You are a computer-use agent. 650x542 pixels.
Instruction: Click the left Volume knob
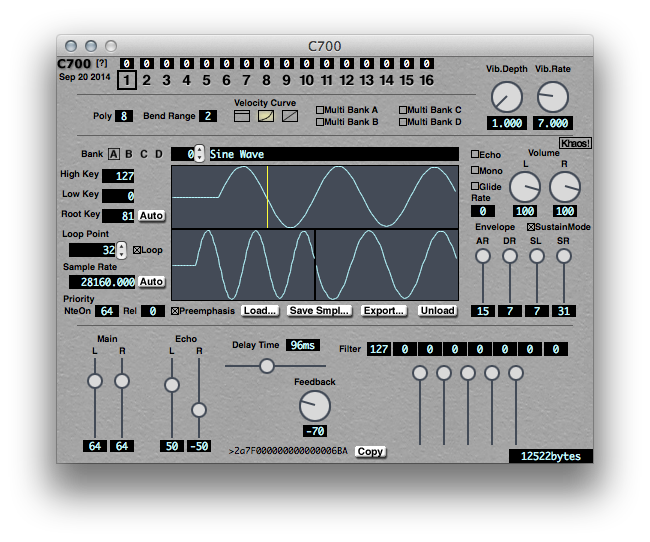click(524, 187)
